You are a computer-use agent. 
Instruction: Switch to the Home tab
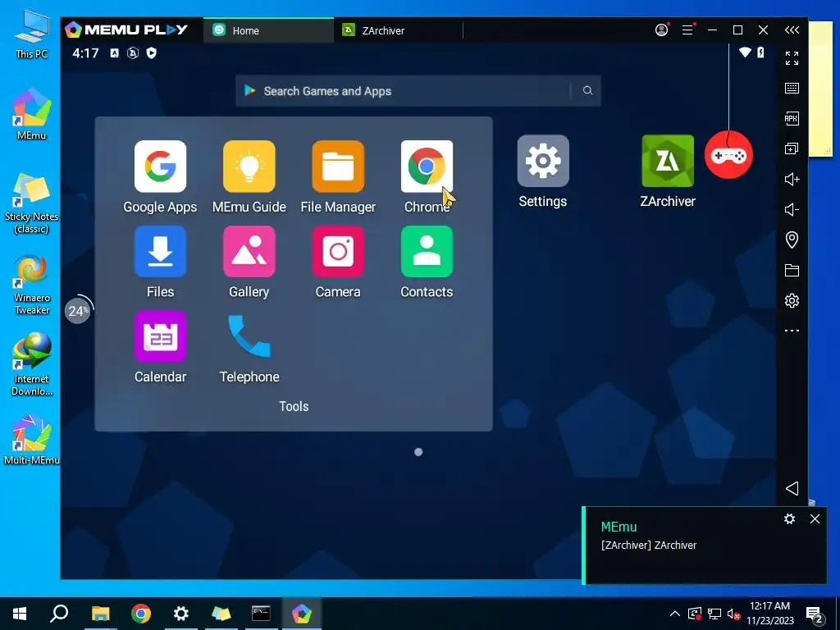(268, 30)
